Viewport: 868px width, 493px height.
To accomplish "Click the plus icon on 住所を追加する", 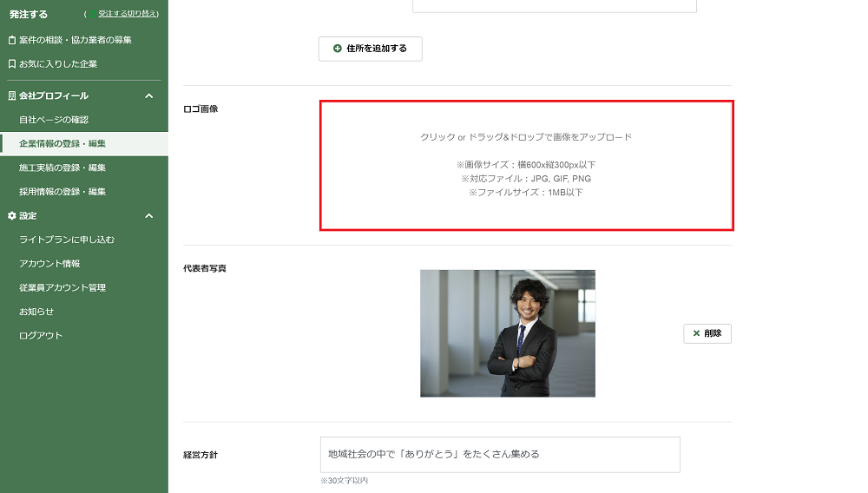I will click(338, 49).
